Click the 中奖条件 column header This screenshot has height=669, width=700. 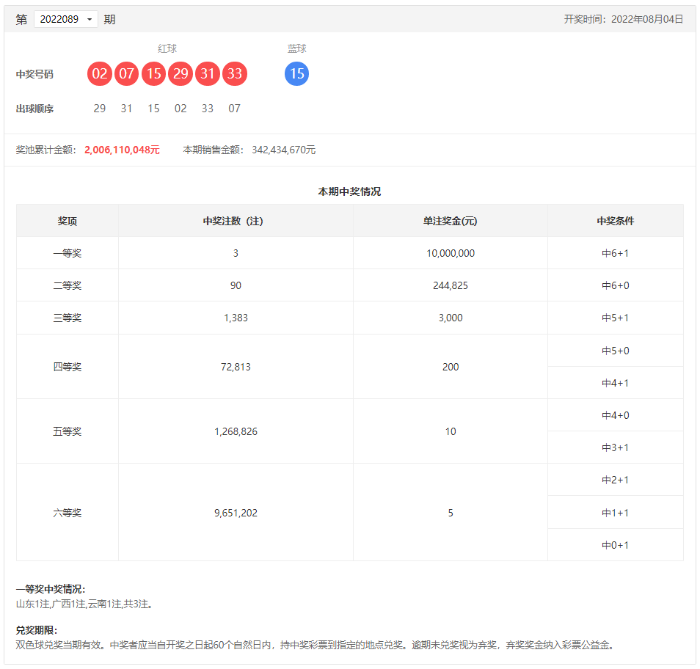615,221
